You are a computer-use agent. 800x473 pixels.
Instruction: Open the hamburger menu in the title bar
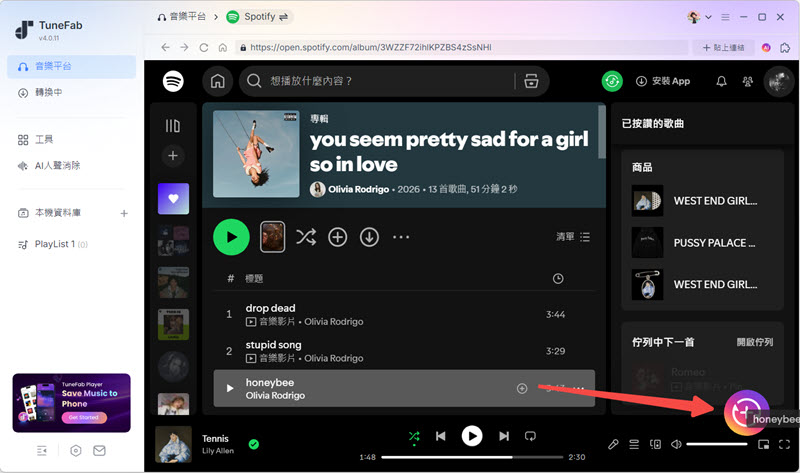(x=725, y=17)
